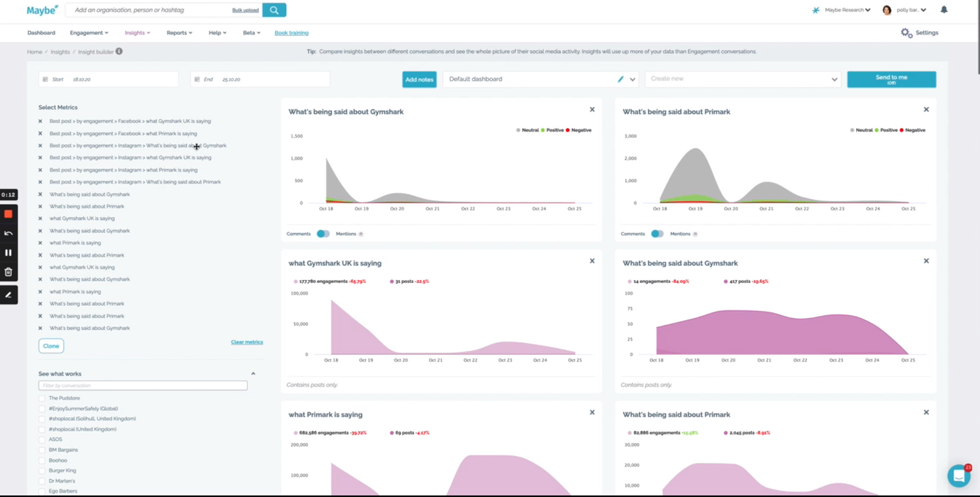980x497 pixels.
Task: Click the Maybe Research star icon
Action: [x=815, y=10]
